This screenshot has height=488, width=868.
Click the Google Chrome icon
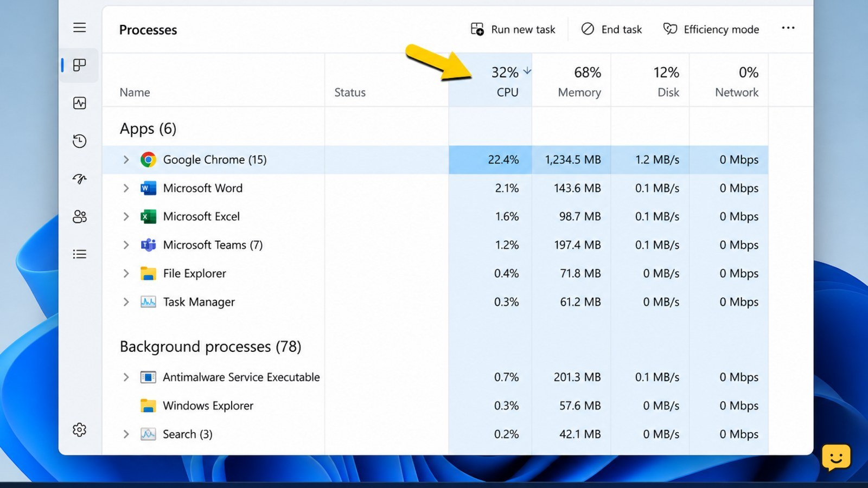(148, 159)
